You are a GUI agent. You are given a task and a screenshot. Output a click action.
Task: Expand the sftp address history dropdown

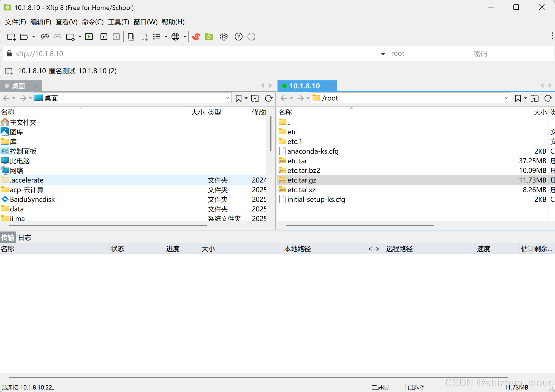point(383,54)
